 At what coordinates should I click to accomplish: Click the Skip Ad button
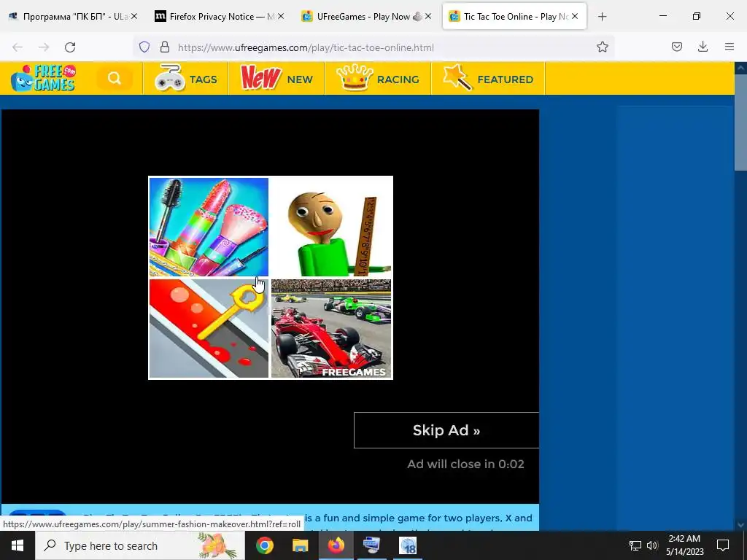446,430
